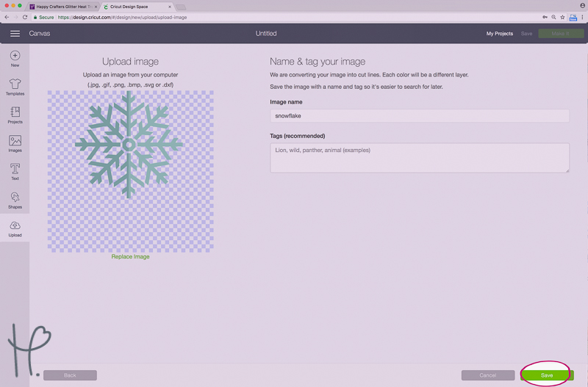Close the Happy Crafters tab
The height and width of the screenshot is (387, 588).
[96, 7]
